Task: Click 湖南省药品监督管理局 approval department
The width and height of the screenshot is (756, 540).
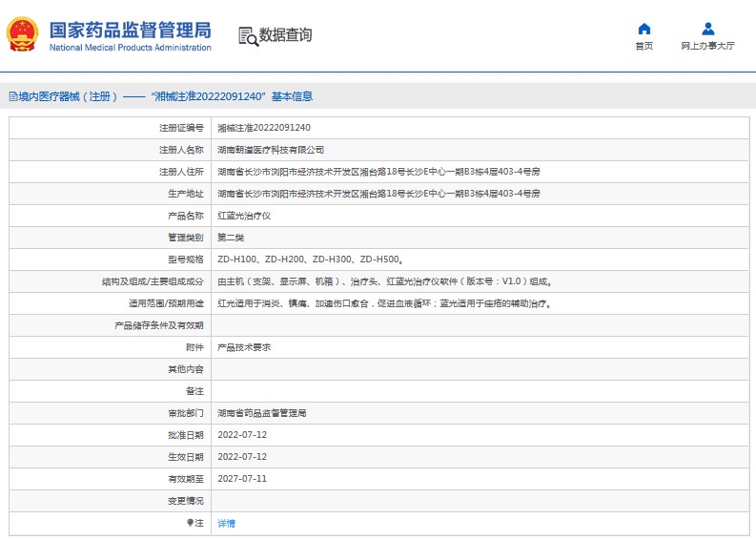Action: (x=262, y=413)
